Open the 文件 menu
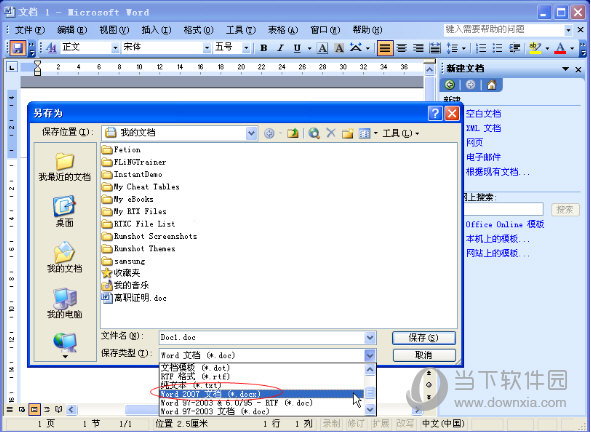Image resolution: width=591 pixels, height=432 pixels. click(29, 30)
